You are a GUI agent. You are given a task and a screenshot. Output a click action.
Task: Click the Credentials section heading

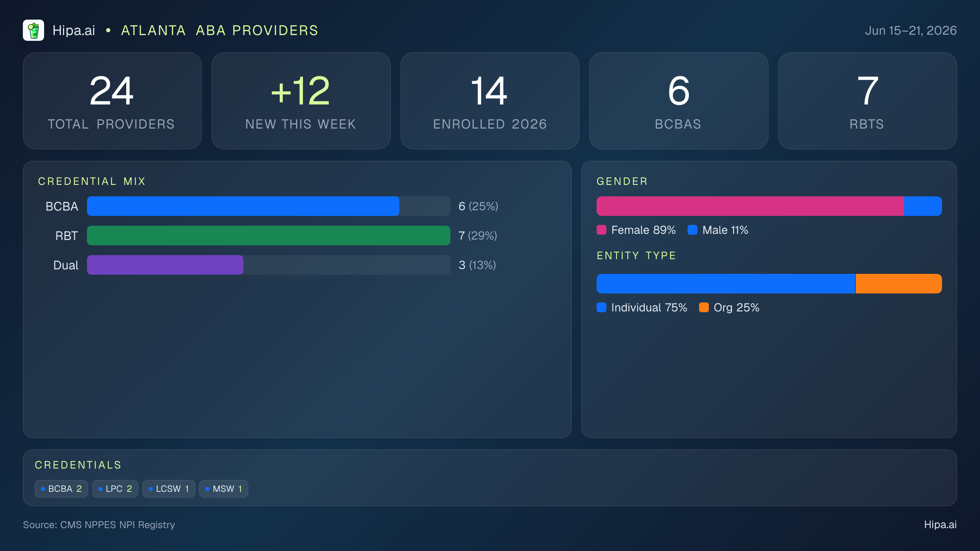[78, 465]
